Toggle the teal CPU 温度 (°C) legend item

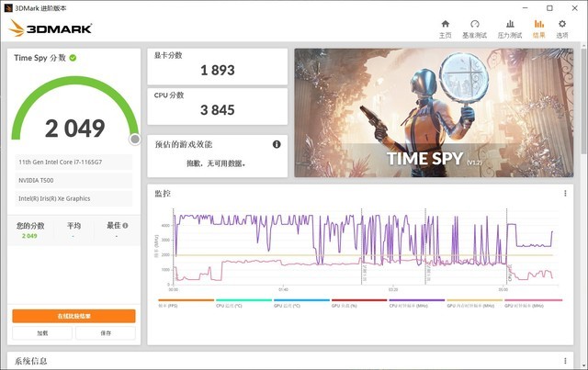243,303
